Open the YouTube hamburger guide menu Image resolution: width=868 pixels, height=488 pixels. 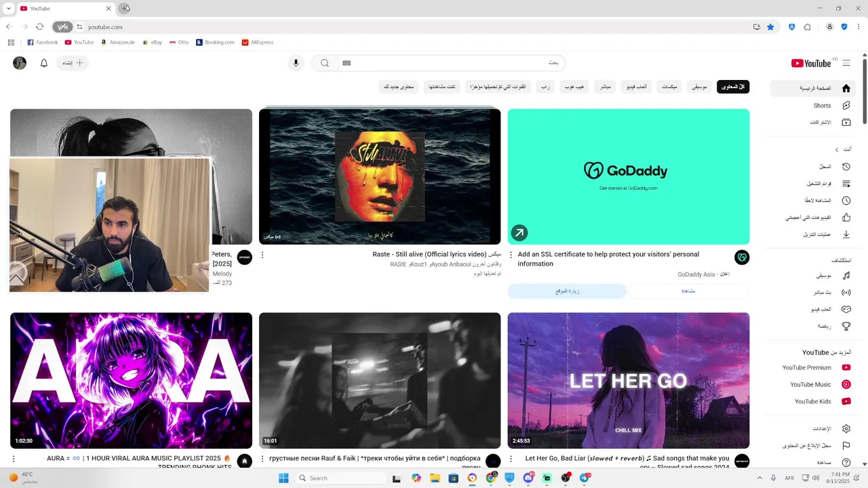pyautogui.click(x=846, y=63)
